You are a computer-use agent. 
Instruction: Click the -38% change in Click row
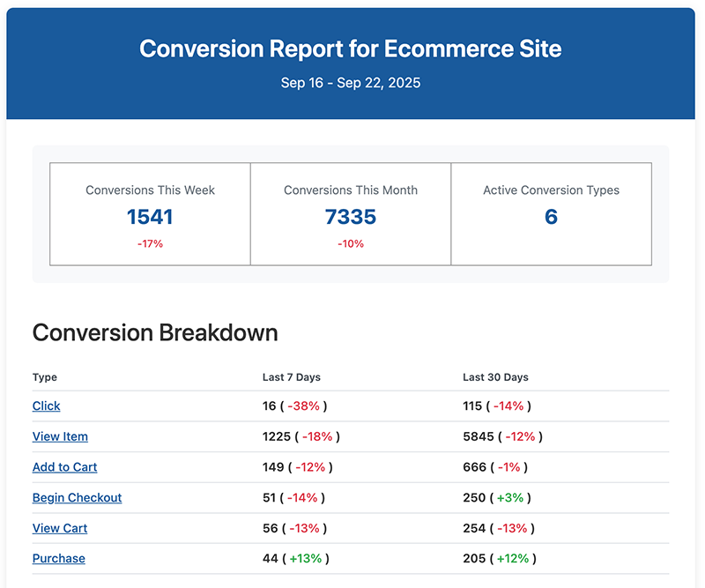click(304, 406)
